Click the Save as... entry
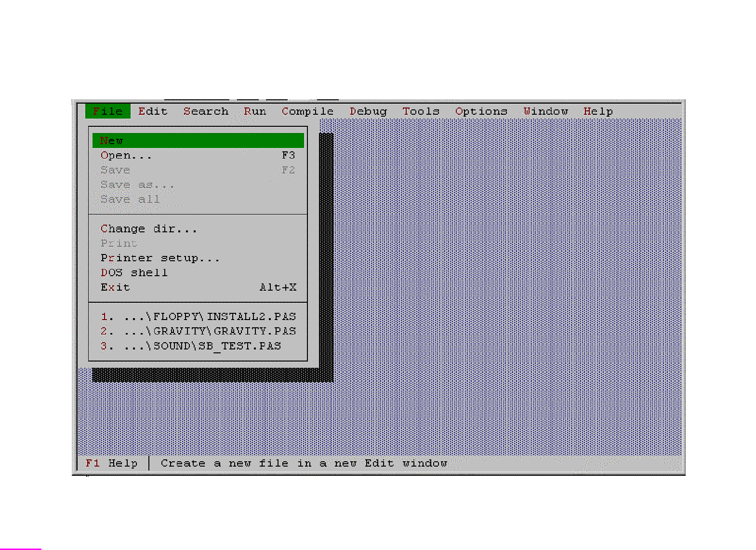 click(198, 185)
